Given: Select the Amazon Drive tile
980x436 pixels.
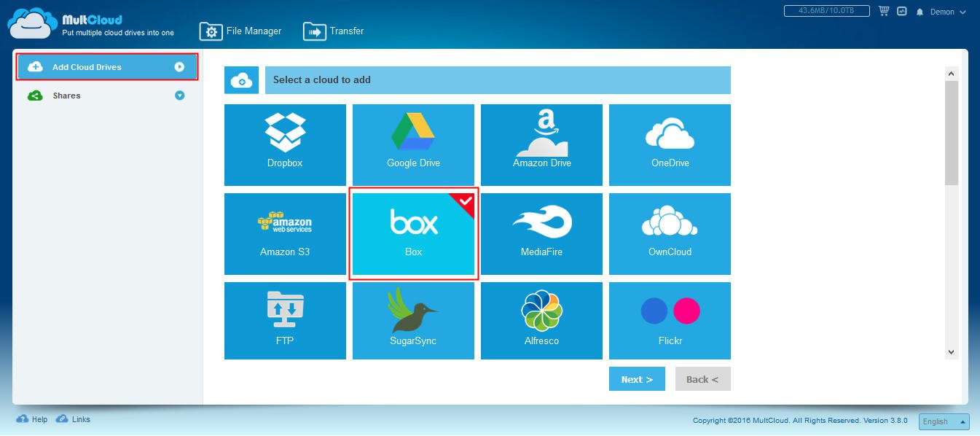Looking at the screenshot, I should click(541, 144).
